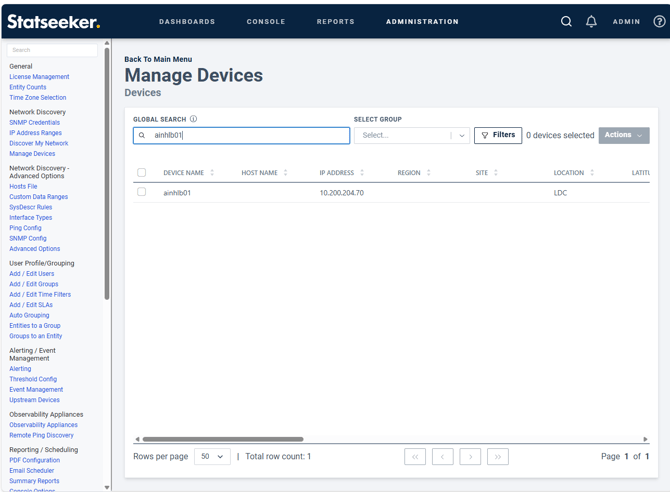This screenshot has width=670, height=492.
Task: Open Event Management link
Action: click(36, 389)
